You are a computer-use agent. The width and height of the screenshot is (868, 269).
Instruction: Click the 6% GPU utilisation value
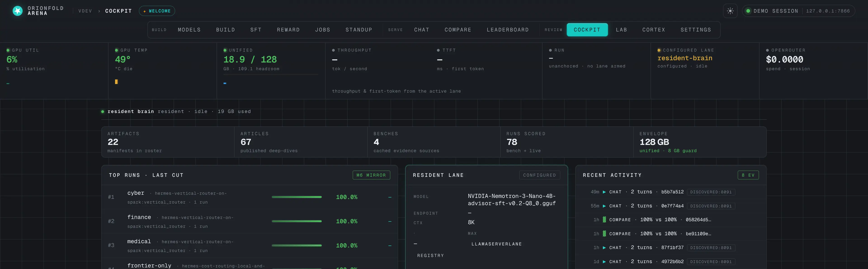[x=12, y=60]
